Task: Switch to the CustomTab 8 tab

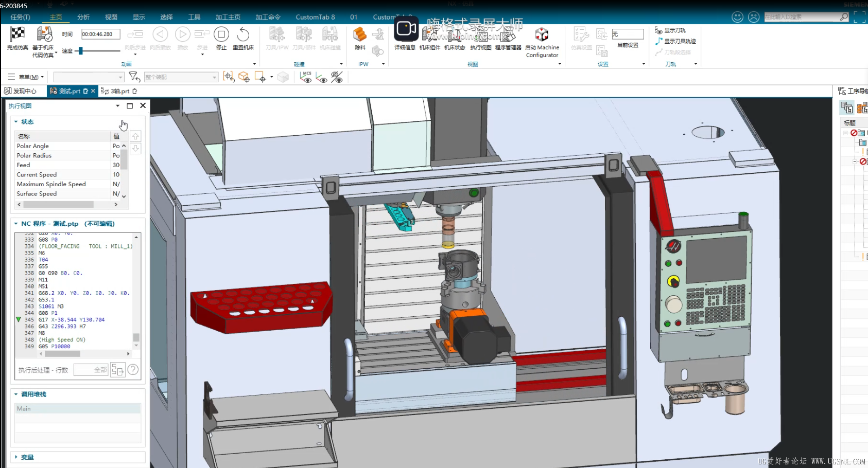Action: [x=315, y=17]
